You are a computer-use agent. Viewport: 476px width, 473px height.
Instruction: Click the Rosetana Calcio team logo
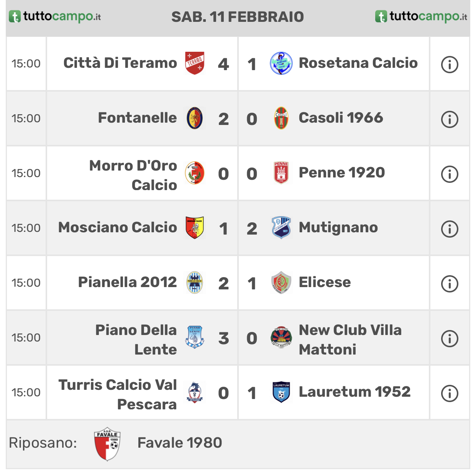(281, 63)
